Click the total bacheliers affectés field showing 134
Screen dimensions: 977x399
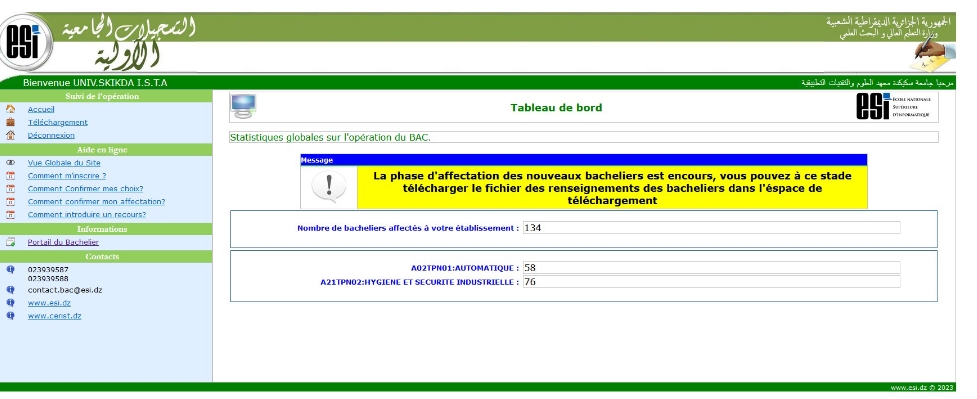pos(712,228)
